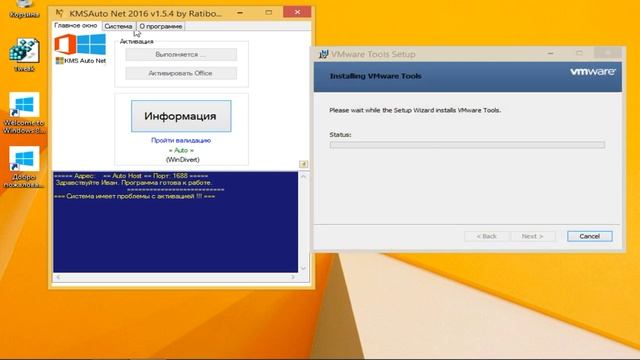
Task: Click the log scroll up arrow
Action: click(x=303, y=177)
